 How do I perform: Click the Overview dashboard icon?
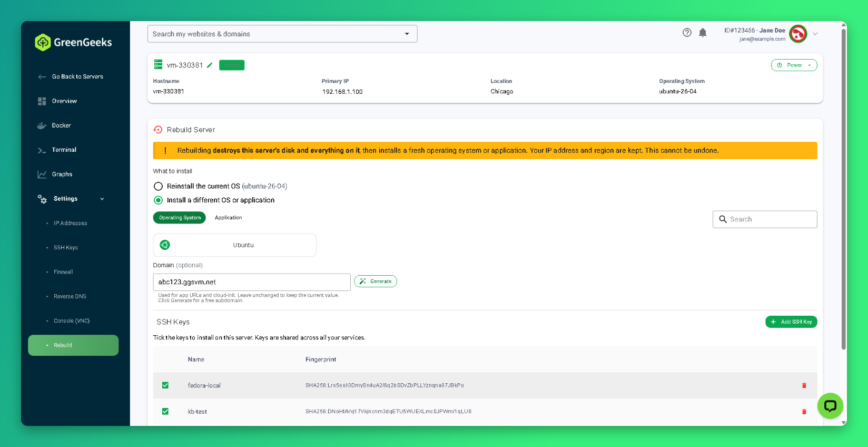pyautogui.click(x=42, y=101)
